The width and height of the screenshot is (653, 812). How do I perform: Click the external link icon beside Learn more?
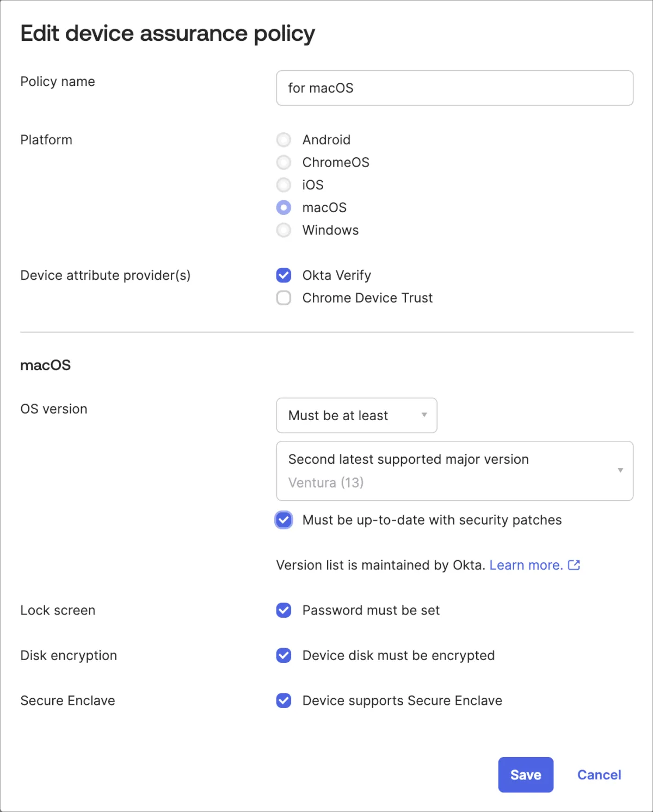point(574,565)
